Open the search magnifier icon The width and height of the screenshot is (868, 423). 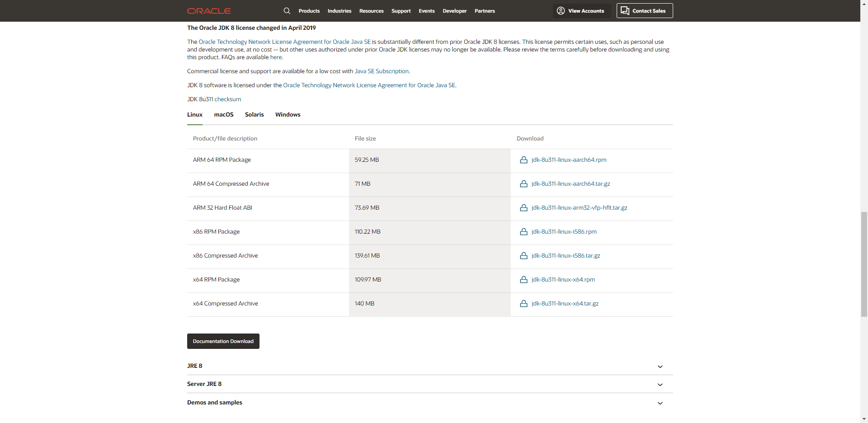tap(287, 11)
